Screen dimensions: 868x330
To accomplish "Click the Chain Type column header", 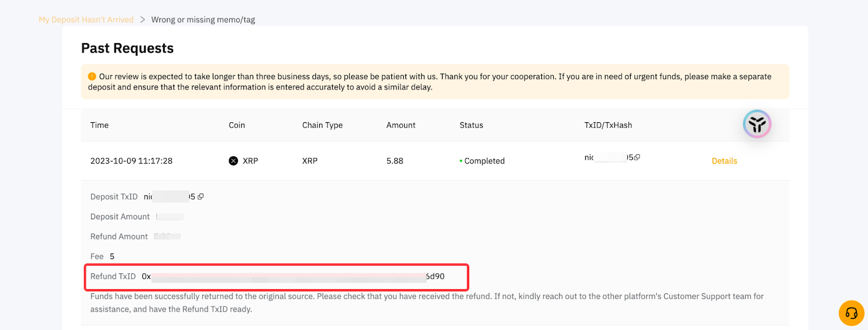I will pos(322,125).
